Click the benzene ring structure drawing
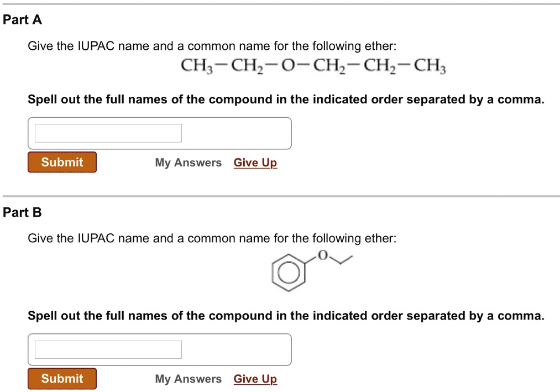Screen dimensions: 560x392 pyautogui.click(x=289, y=273)
